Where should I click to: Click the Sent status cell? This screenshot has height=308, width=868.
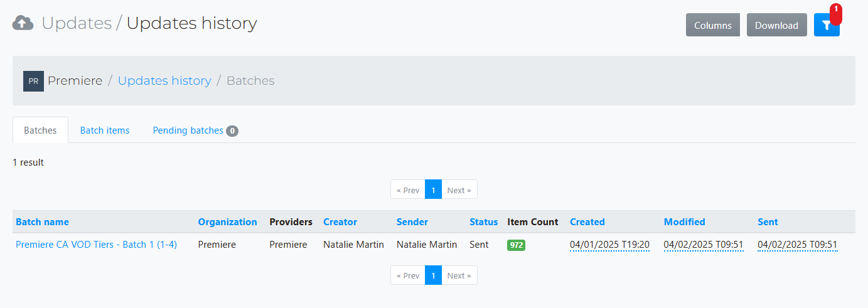tap(479, 245)
